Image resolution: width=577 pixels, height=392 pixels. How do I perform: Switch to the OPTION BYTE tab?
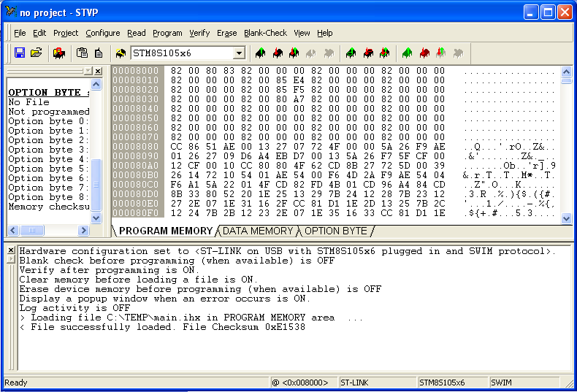tap(335, 231)
